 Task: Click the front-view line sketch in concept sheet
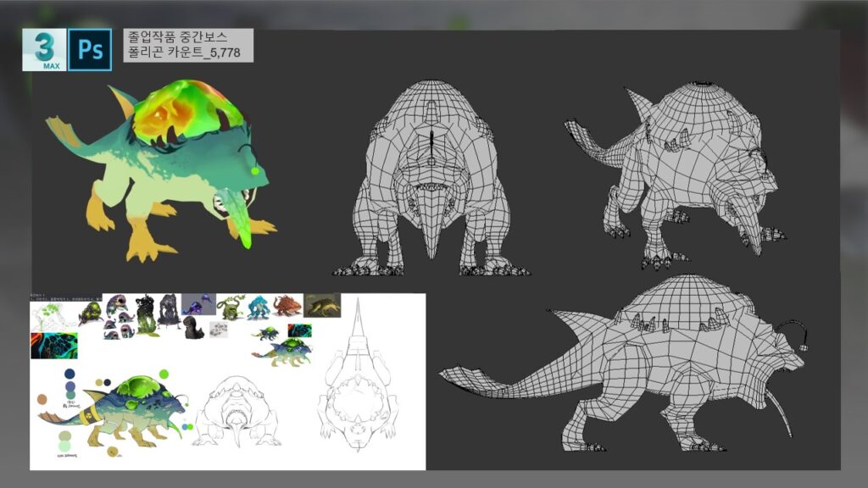pos(237,413)
